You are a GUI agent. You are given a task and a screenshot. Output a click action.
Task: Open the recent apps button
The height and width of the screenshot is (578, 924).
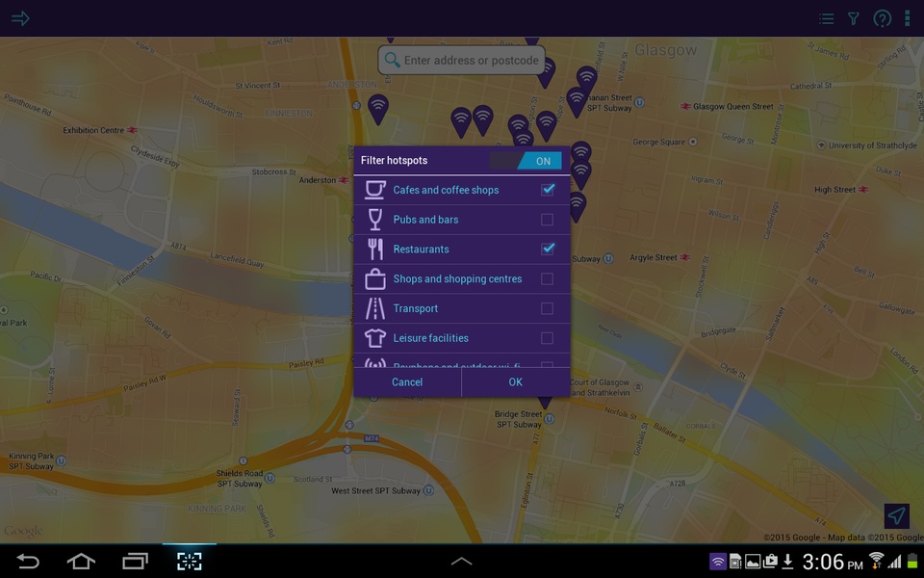click(135, 561)
